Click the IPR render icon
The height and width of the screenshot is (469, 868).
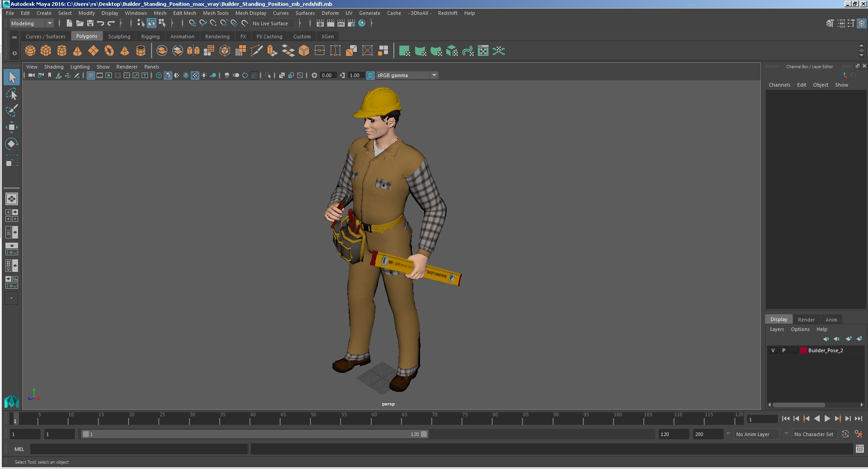[341, 23]
